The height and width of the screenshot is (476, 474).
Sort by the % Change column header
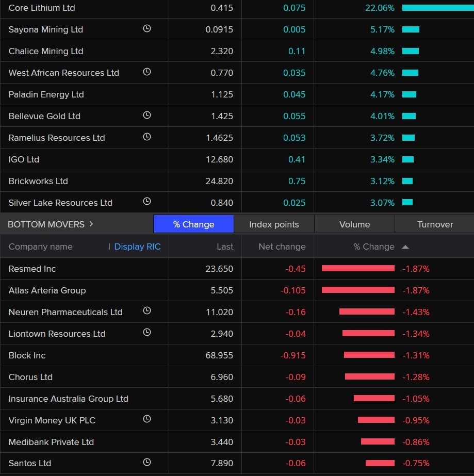[x=374, y=247]
